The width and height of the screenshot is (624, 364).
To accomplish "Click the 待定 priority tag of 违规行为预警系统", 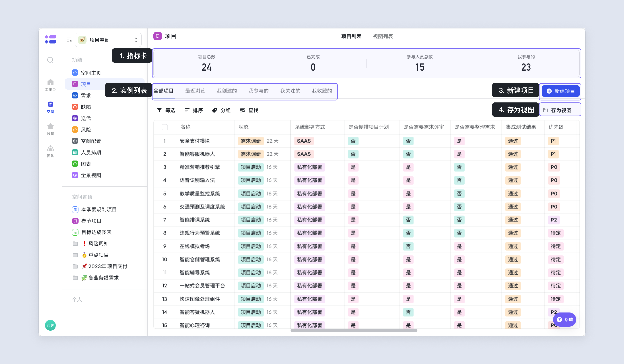I will 555,233.
